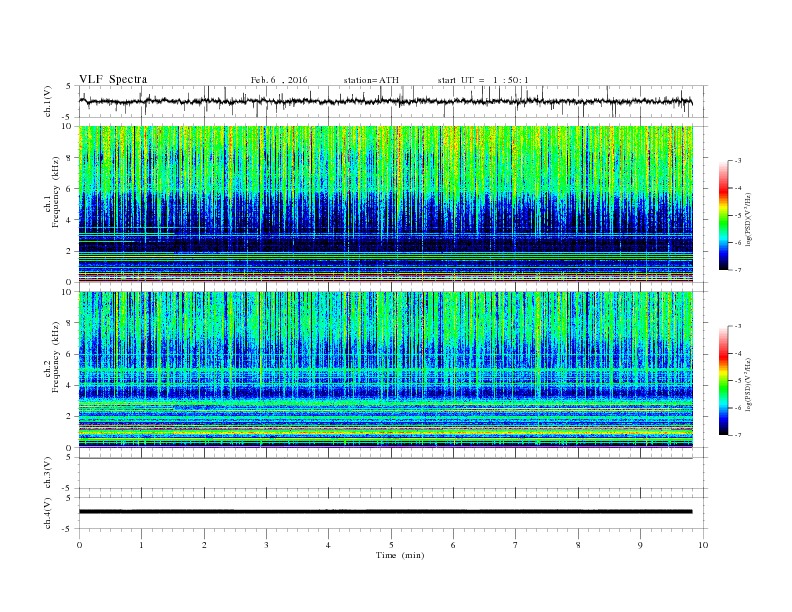
Task: Select the "ch.1(V)" axis label
Action: click(48, 101)
